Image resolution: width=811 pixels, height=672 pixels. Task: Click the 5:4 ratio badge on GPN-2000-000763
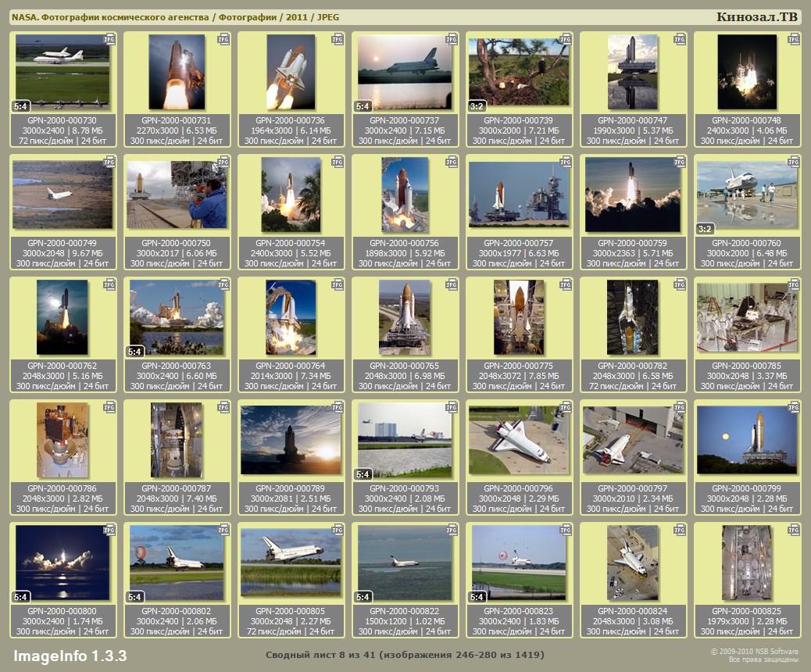click(135, 352)
